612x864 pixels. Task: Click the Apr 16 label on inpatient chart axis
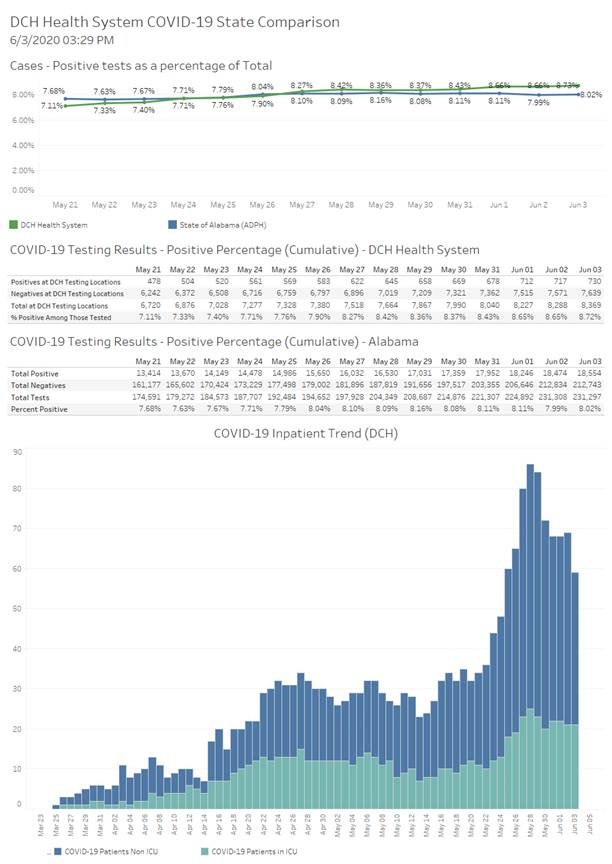[x=219, y=824]
